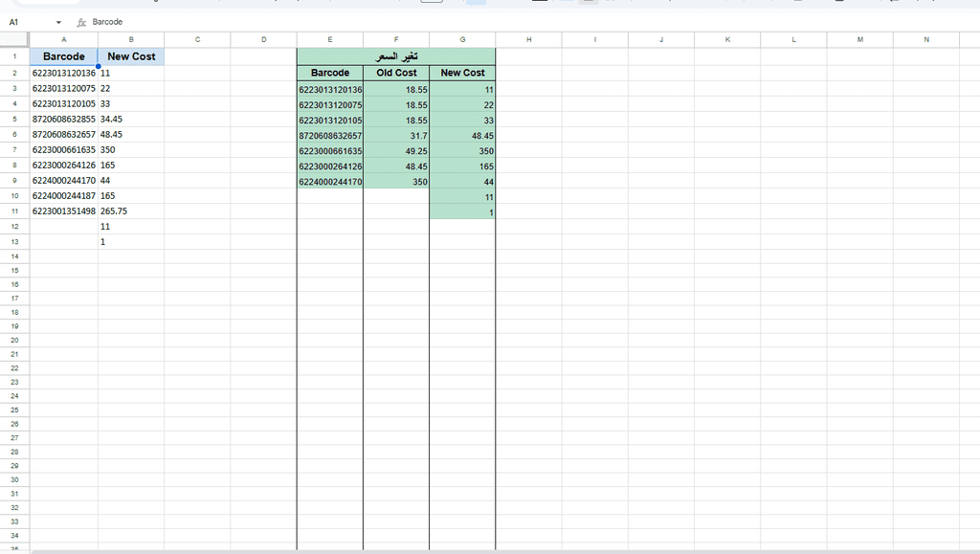Click cell G9 showing 44
This screenshot has width=980, height=554.
[x=462, y=182]
